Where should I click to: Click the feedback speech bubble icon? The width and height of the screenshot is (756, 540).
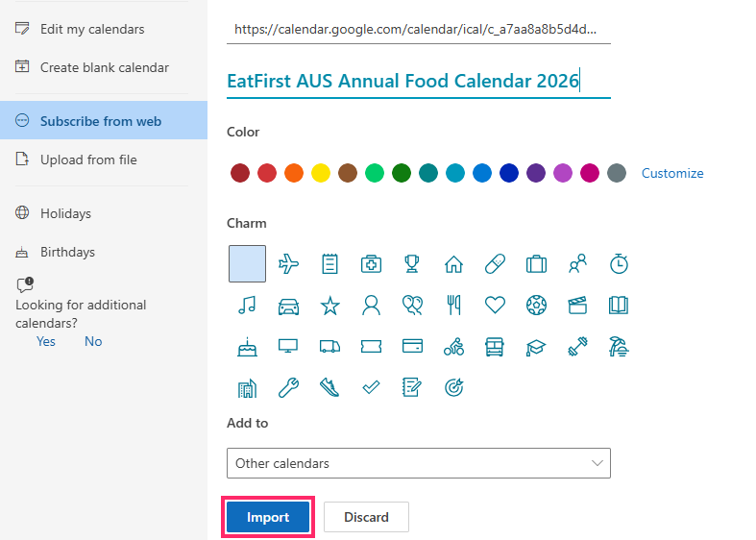25,284
